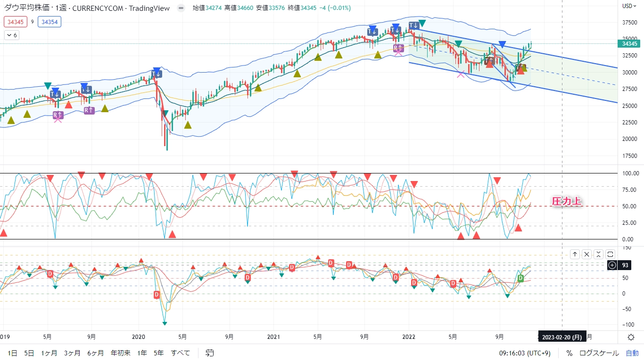Click the grey market status circle icon

point(181,8)
